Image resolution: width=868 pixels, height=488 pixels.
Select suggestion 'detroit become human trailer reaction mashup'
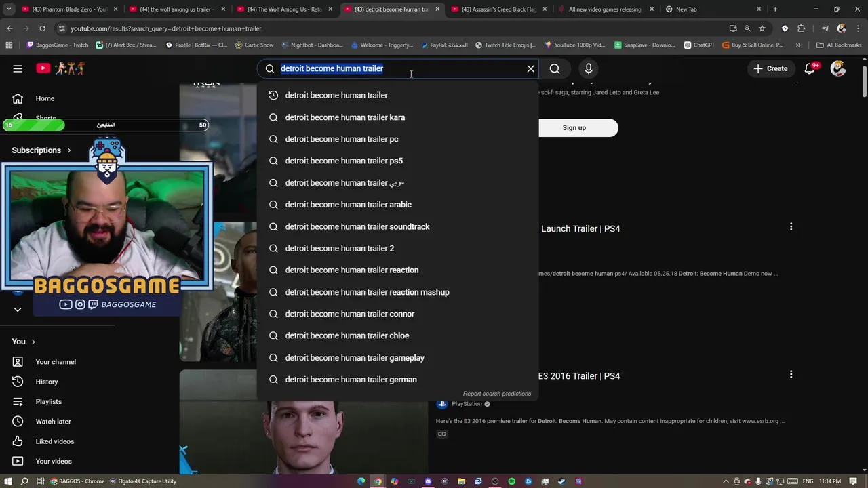[x=397, y=292]
